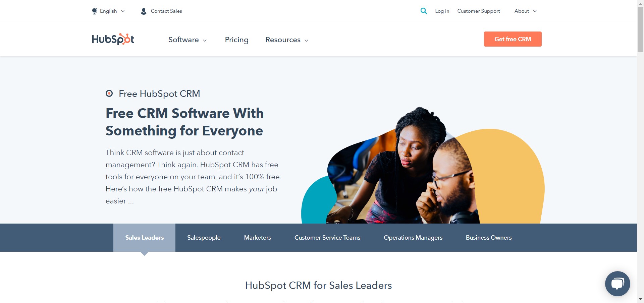Select the Operations Managers tab

(413, 238)
